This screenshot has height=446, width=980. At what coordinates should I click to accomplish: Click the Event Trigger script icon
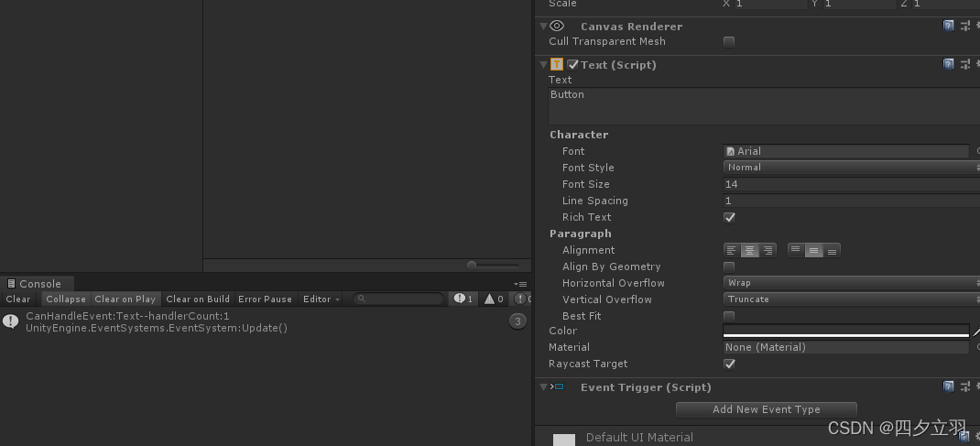click(557, 386)
